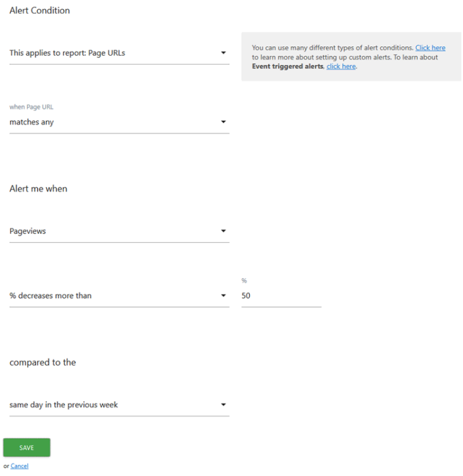Click the 'Alert Condition' section heading

click(x=40, y=11)
